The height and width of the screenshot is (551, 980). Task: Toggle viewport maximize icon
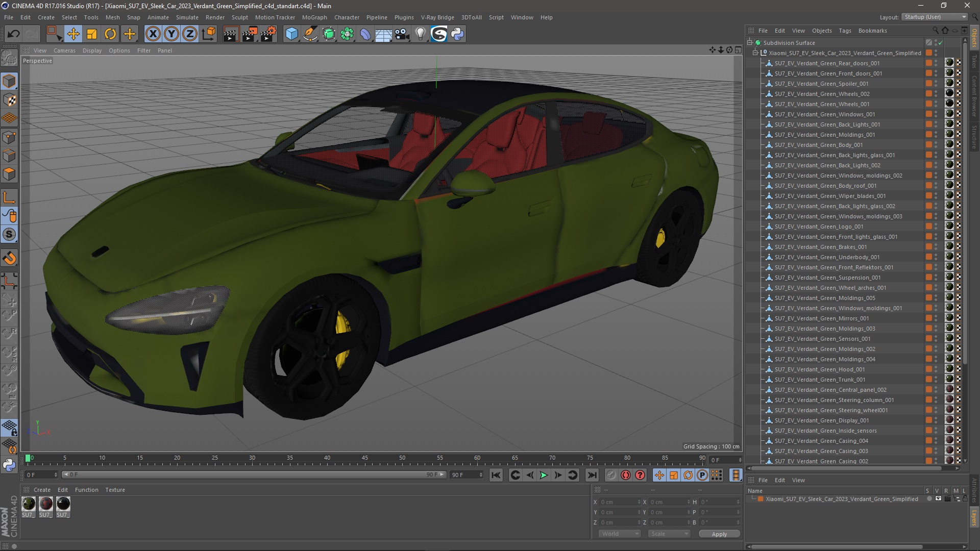[738, 50]
